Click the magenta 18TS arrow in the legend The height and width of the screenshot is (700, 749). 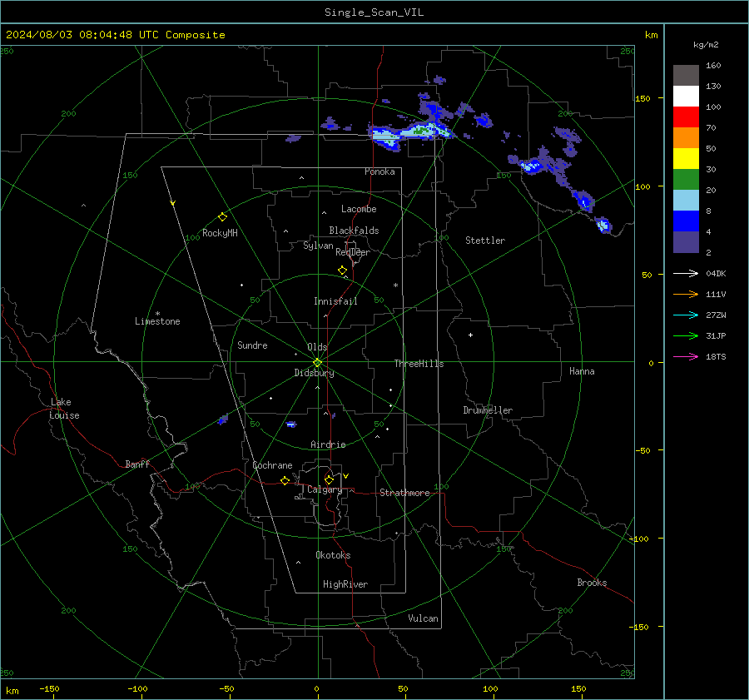686,356
